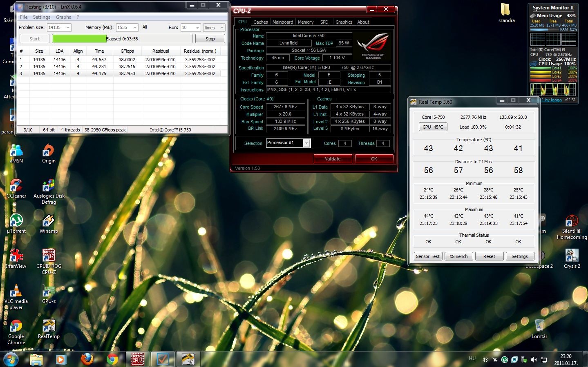
Task: Open the times unit dropdown in LinX
Action: (214, 27)
